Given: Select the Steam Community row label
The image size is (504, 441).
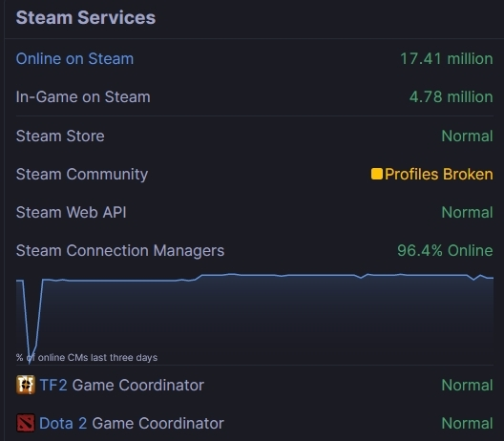Looking at the screenshot, I should pyautogui.click(x=82, y=175).
